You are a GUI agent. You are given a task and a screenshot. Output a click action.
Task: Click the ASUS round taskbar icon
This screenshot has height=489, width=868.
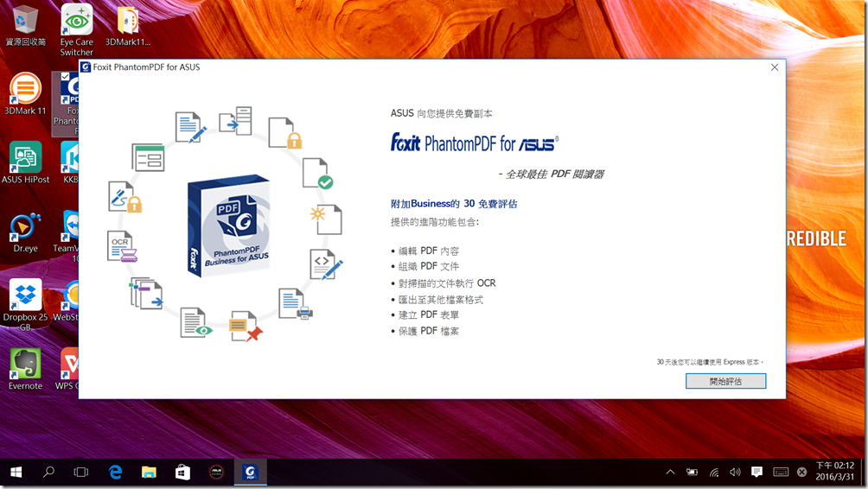pyautogui.click(x=216, y=472)
